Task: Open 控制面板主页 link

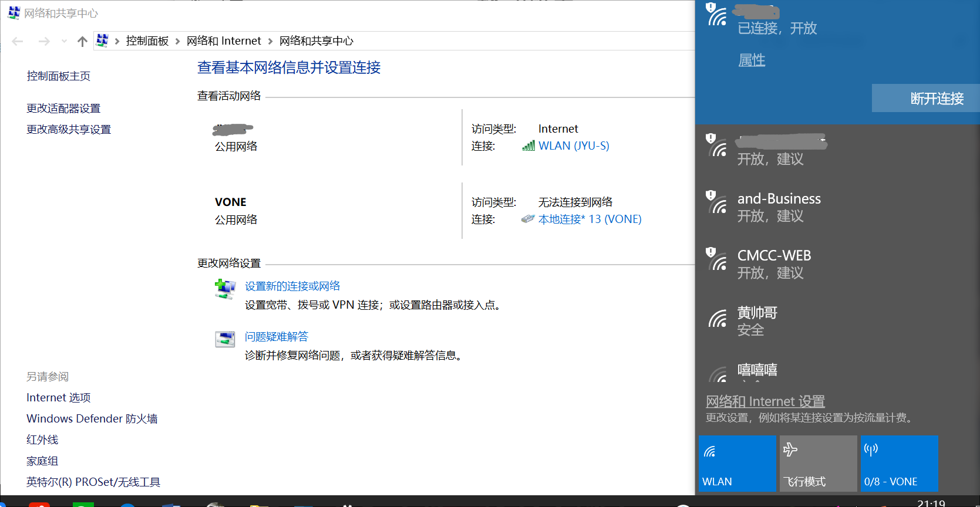Action: pyautogui.click(x=59, y=76)
